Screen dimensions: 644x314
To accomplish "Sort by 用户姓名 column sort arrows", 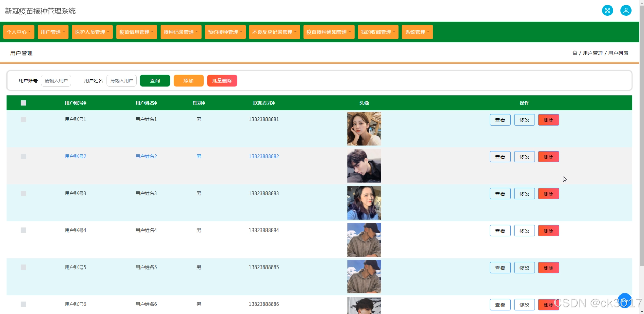I will [156, 103].
